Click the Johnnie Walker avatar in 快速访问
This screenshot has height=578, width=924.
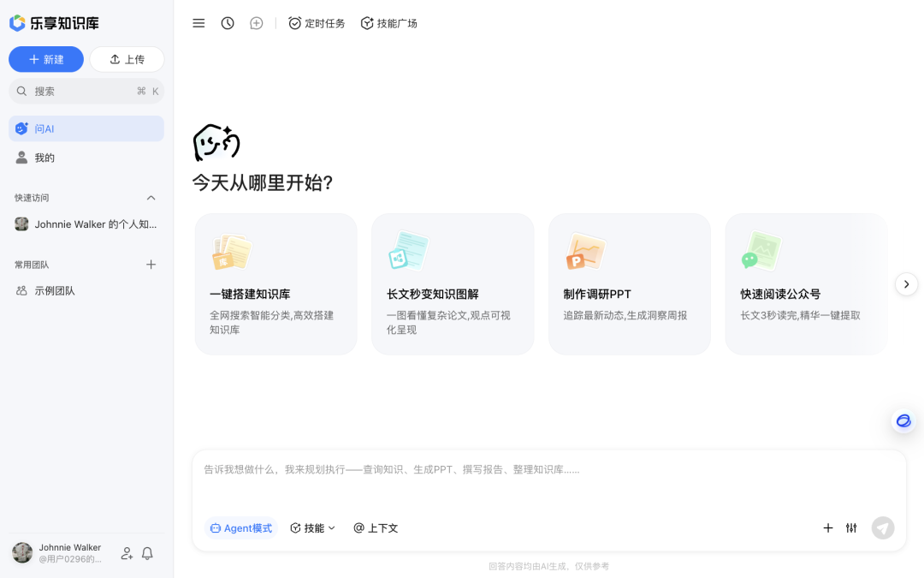coord(21,224)
